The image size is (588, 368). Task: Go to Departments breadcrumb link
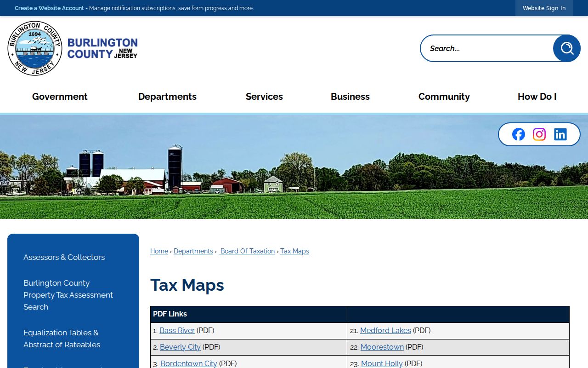pyautogui.click(x=193, y=251)
